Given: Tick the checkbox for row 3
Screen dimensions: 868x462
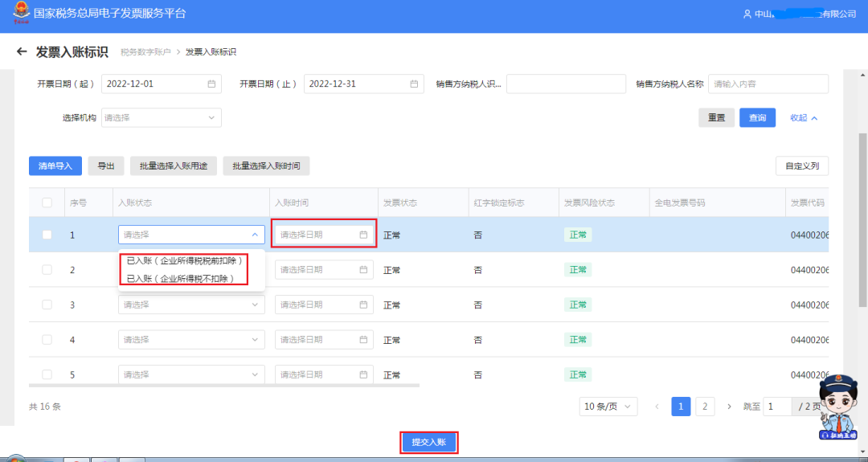Looking at the screenshot, I should click(47, 305).
